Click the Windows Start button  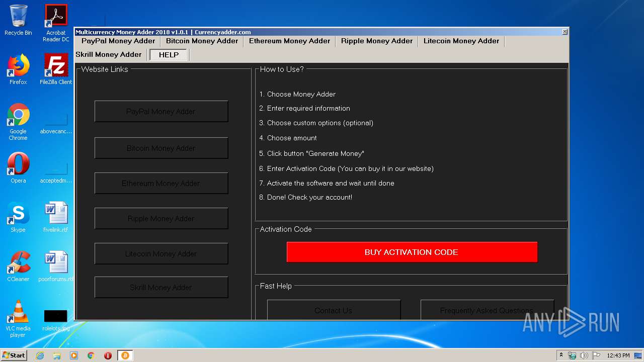tap(14, 355)
